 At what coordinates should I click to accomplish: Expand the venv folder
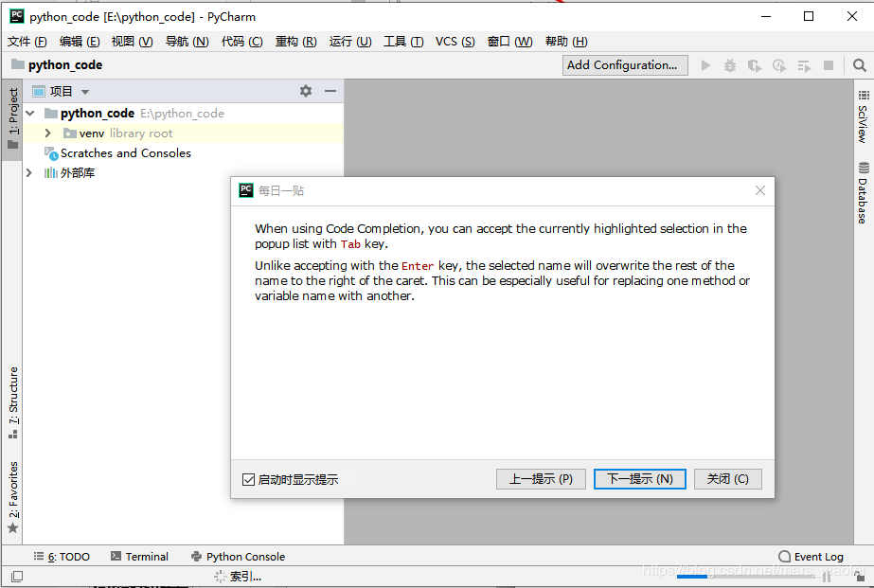[x=48, y=134]
